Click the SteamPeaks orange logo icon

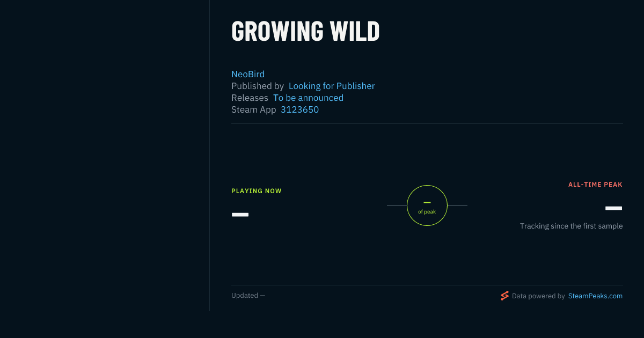[x=504, y=296]
